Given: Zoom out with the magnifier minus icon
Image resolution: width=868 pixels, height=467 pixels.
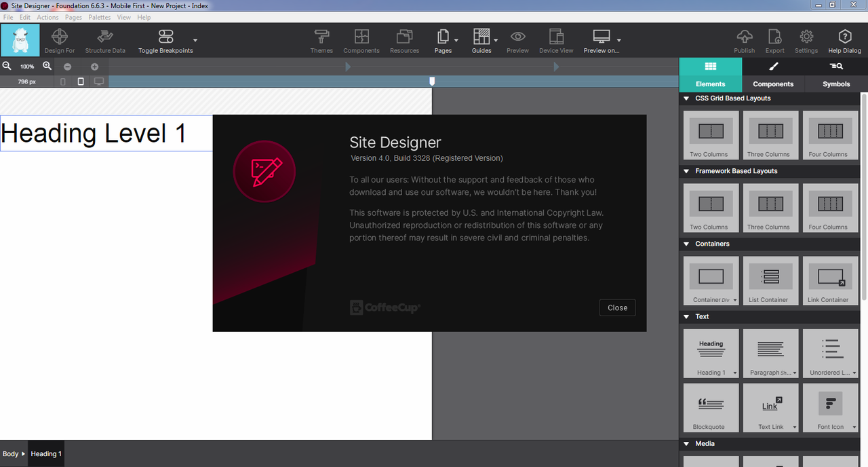Looking at the screenshot, I should (7, 67).
